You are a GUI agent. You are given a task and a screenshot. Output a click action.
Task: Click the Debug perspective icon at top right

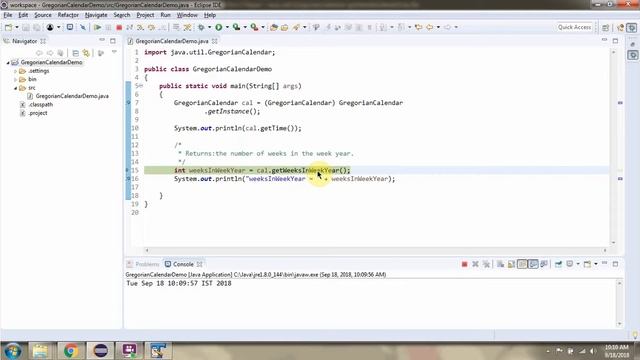point(632,27)
